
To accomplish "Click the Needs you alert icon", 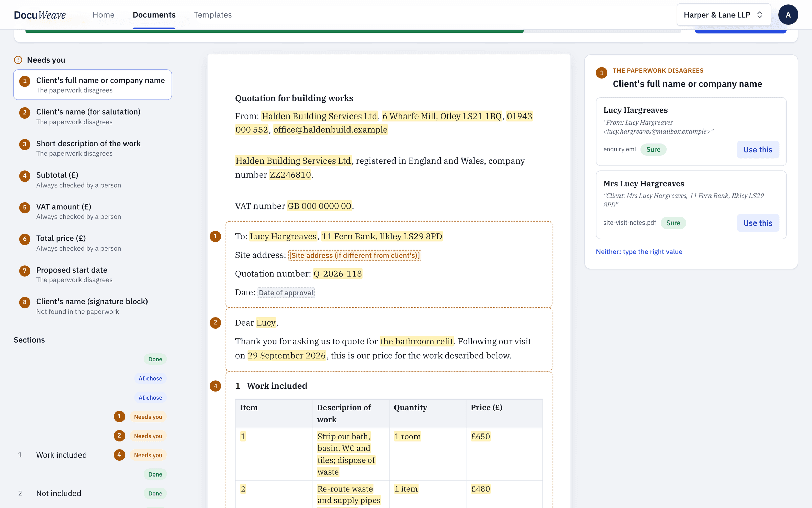I will tap(18, 60).
